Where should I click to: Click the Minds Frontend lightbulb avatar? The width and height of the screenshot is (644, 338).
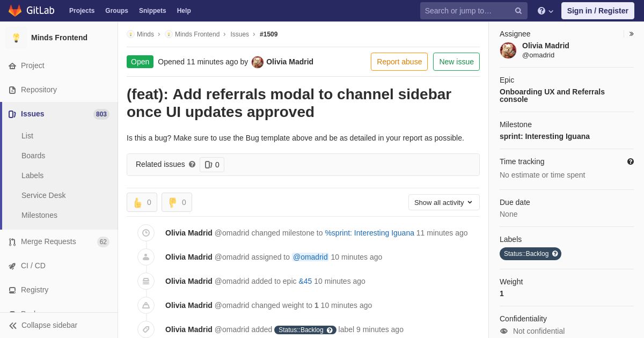click(16, 38)
